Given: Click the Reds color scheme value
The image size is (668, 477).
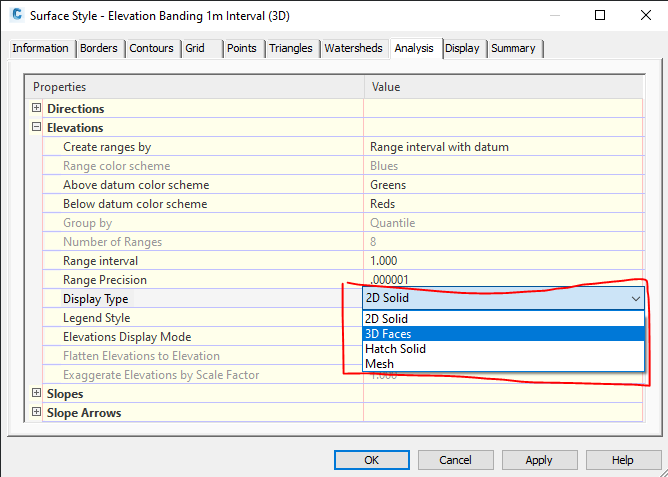Looking at the screenshot, I should point(383,204).
